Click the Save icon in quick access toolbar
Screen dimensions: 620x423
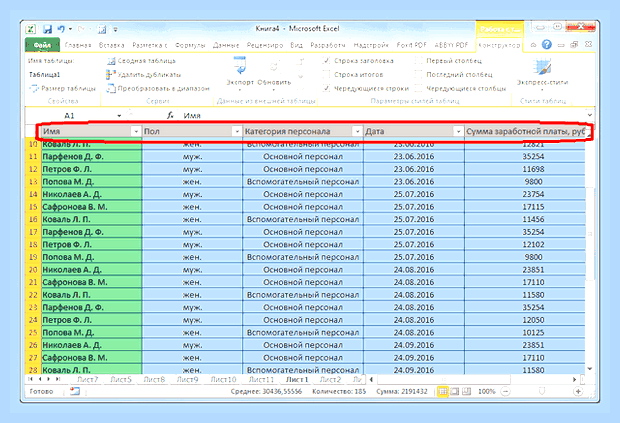point(47,29)
